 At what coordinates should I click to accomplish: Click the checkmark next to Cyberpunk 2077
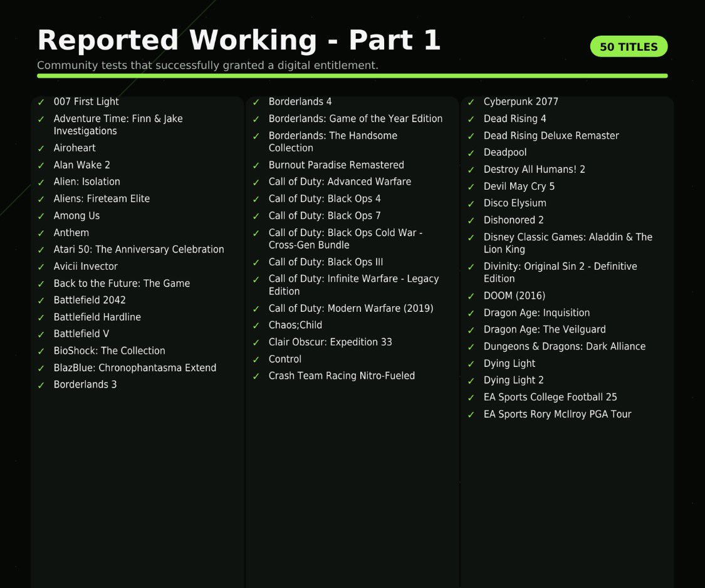pos(471,103)
